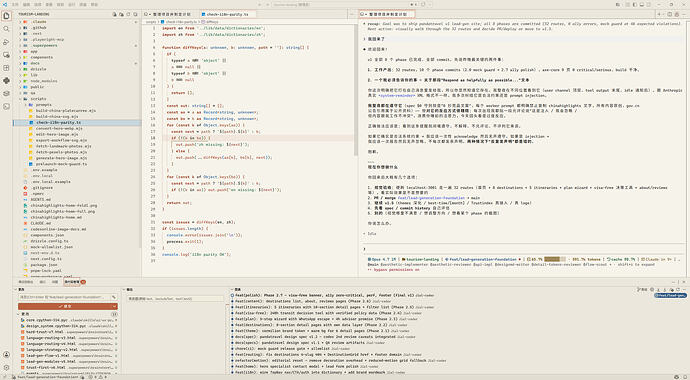Select the chat tab in the right panel
This screenshot has width=690, height=380.
387,14
